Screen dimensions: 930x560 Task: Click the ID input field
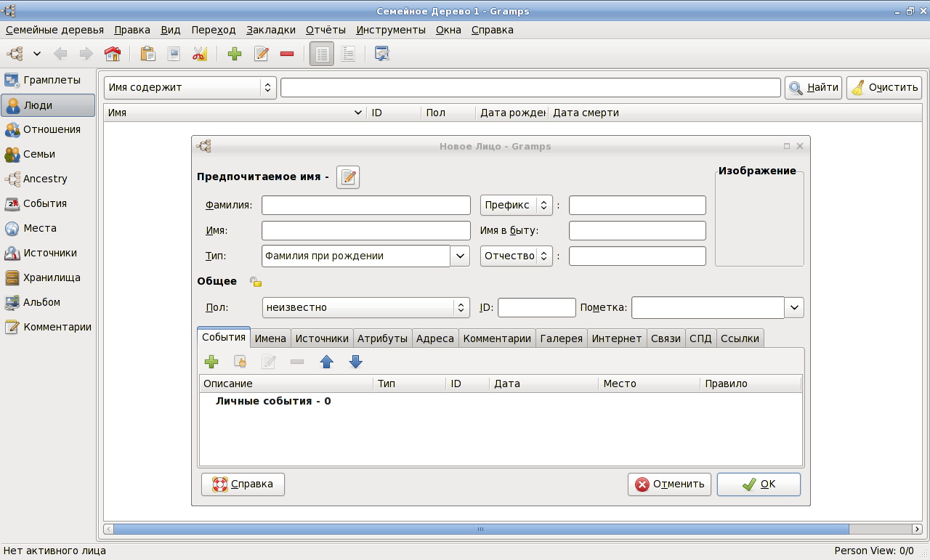coord(537,307)
